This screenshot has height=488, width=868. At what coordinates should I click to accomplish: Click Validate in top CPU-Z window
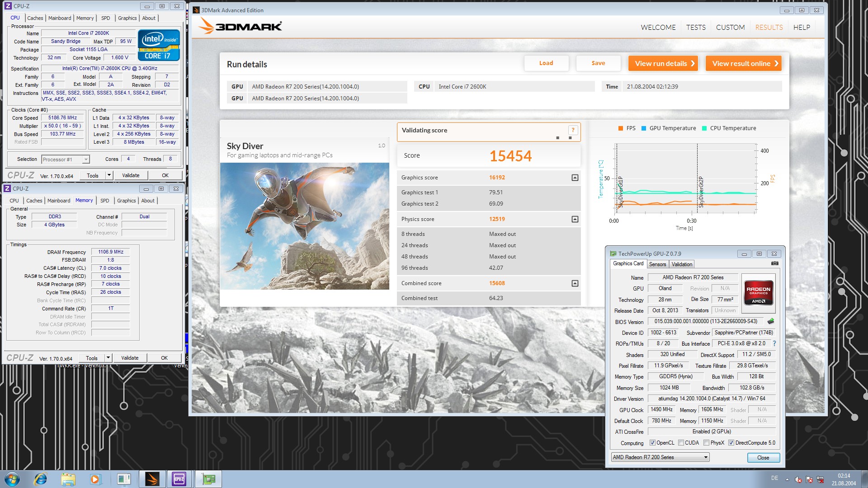click(x=131, y=175)
